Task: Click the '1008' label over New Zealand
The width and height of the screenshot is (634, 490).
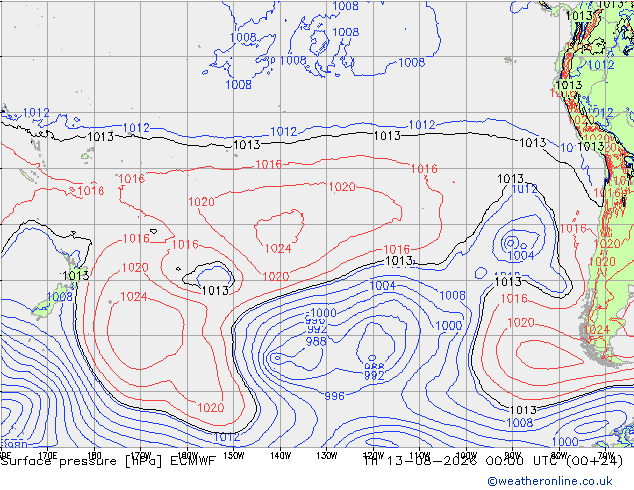Action: click(x=59, y=296)
